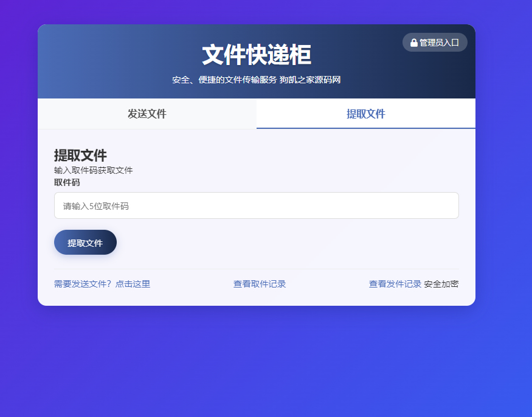Click the 取件码 field label
The height and width of the screenshot is (417, 532).
67,182
